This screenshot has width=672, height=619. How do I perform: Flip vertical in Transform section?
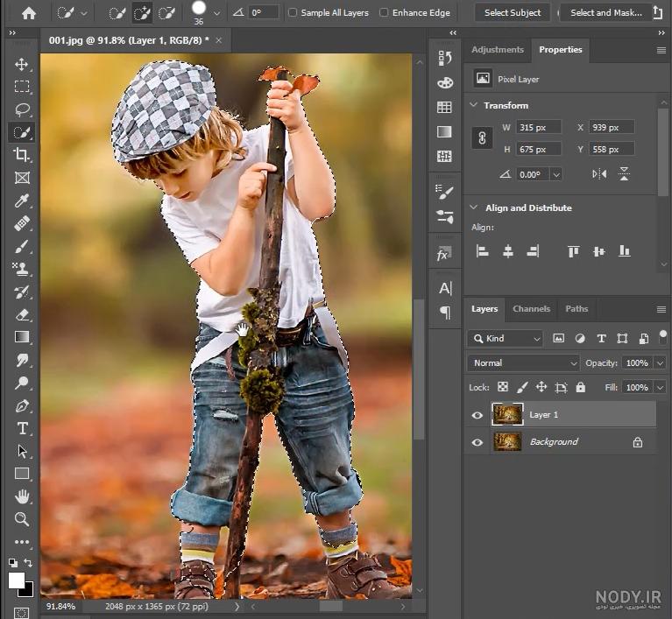click(x=624, y=174)
